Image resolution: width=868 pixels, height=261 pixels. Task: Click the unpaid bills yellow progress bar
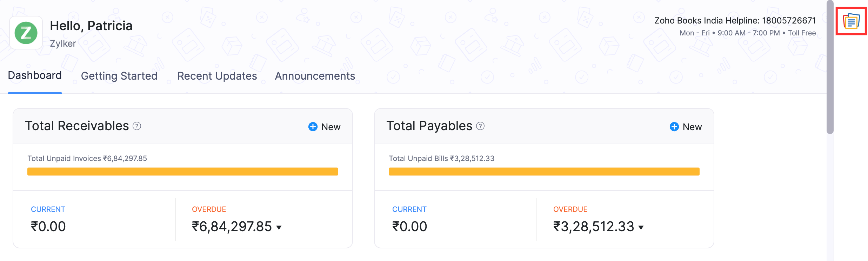(544, 171)
